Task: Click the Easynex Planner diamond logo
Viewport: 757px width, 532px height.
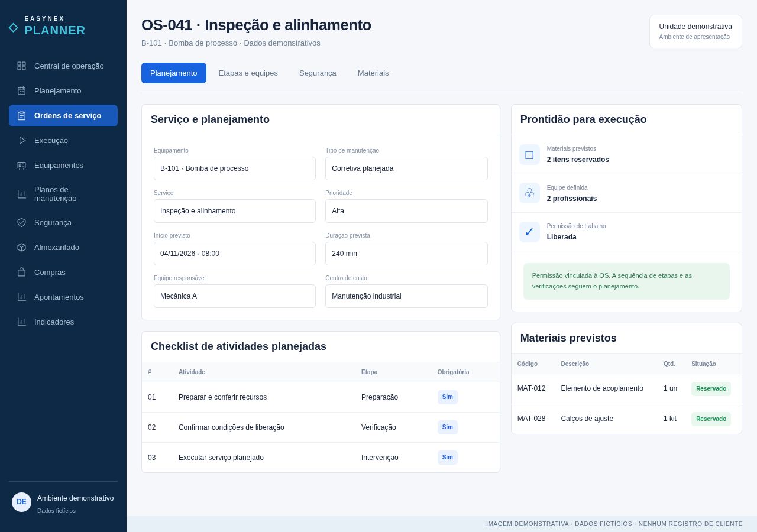Action: 13,28
